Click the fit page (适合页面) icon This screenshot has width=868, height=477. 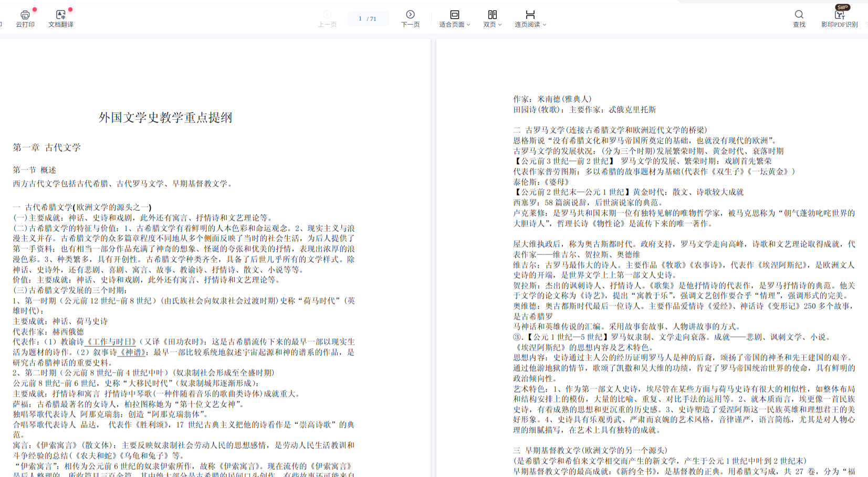454,15
